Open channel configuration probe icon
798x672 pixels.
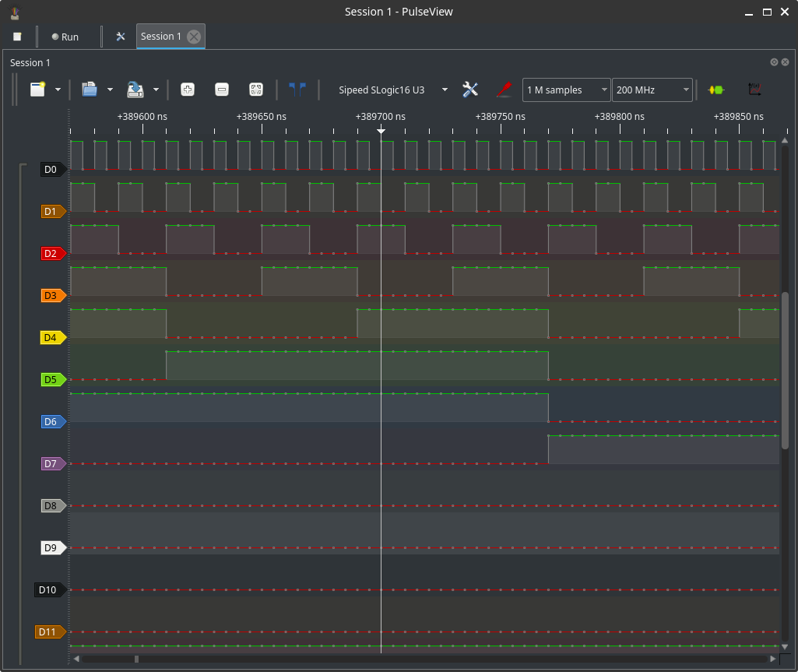[504, 90]
